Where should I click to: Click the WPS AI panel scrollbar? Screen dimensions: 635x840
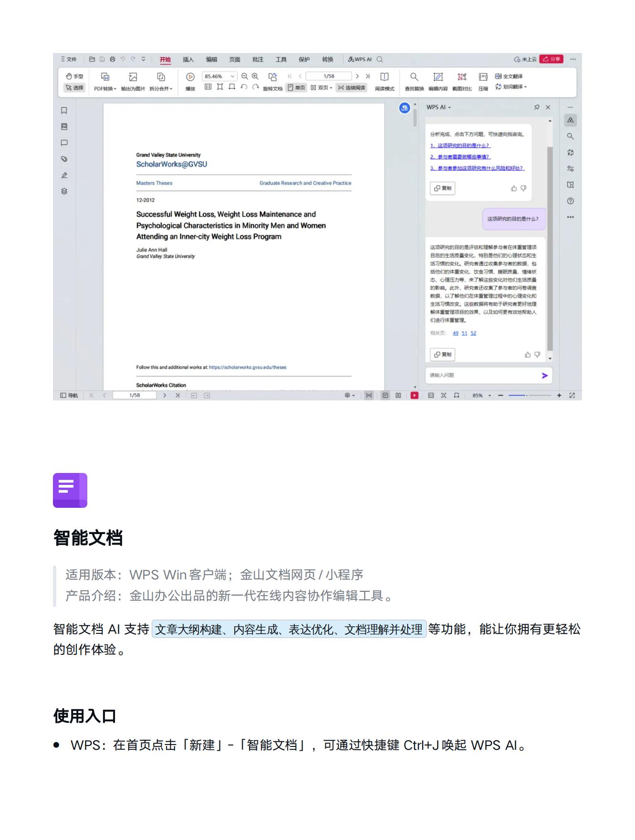click(550, 248)
